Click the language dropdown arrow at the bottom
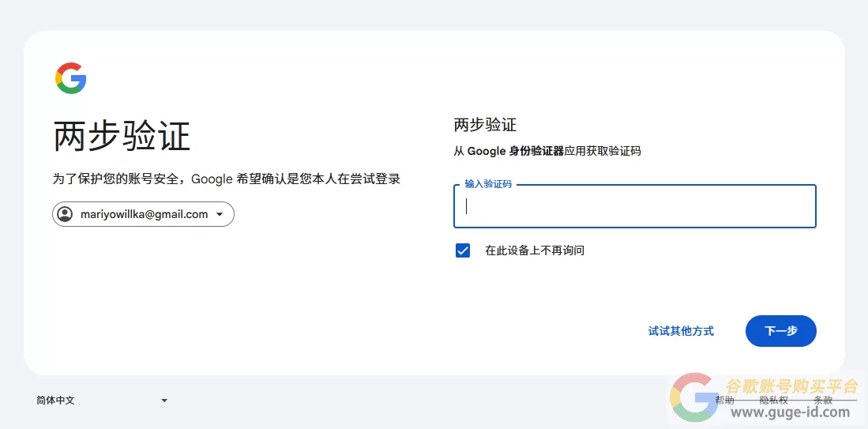 click(164, 401)
